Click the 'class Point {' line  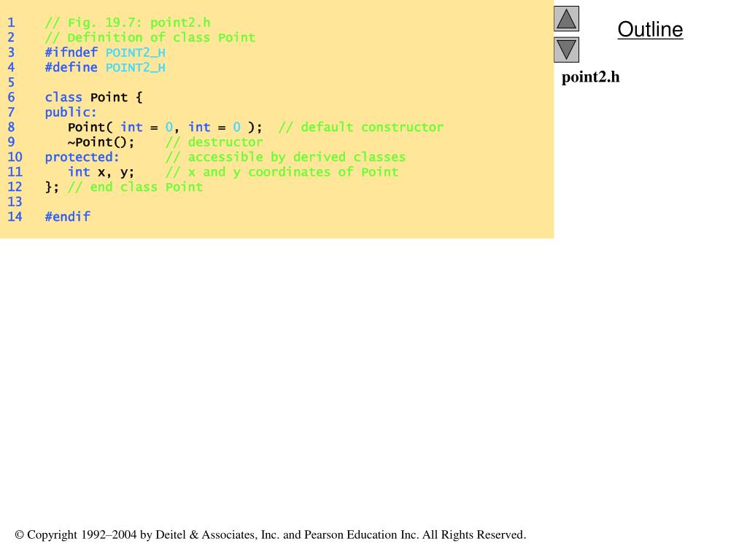point(93,97)
